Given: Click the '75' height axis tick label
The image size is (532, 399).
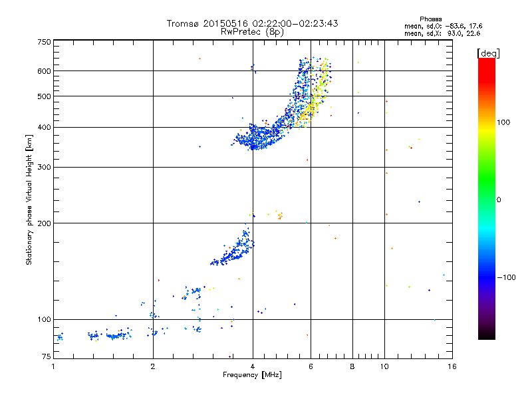Looking at the screenshot, I should [47, 356].
